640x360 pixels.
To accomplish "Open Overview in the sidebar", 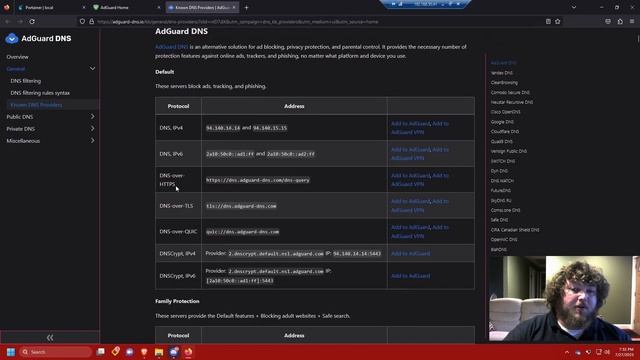I will coord(18,57).
